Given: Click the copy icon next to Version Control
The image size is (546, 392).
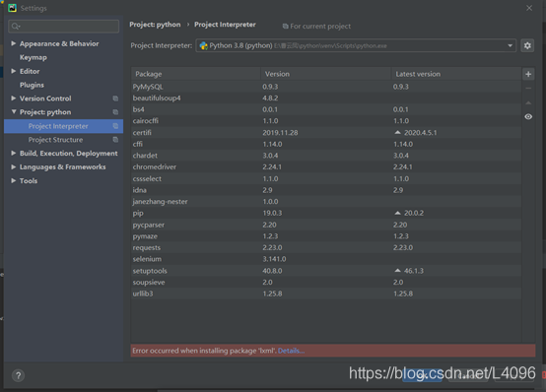Looking at the screenshot, I should click(x=115, y=98).
